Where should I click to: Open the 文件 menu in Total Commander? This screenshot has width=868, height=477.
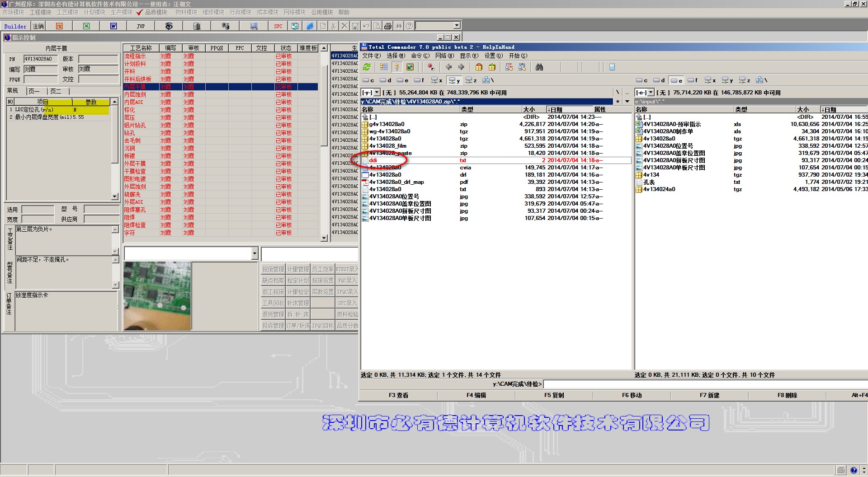pyautogui.click(x=372, y=56)
